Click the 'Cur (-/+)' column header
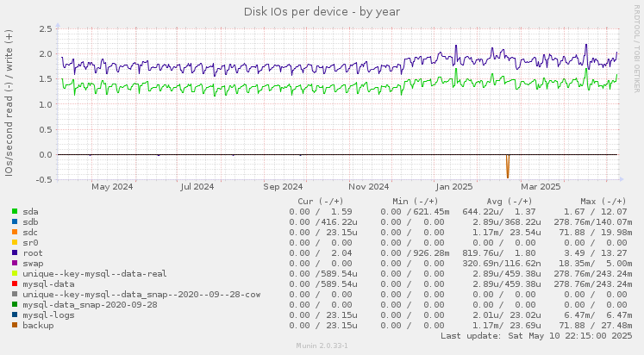644x355 pixels. coord(321,201)
